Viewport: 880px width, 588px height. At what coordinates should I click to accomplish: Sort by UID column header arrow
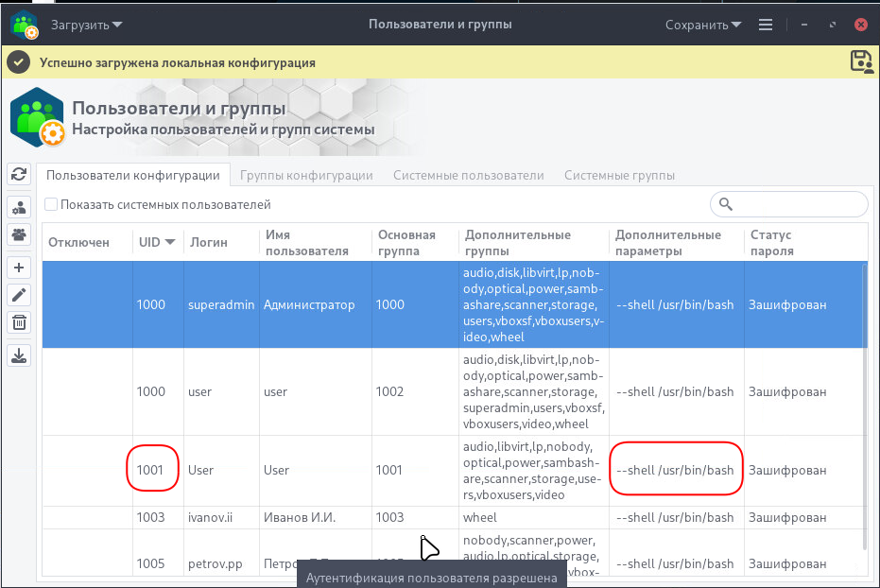click(x=170, y=242)
